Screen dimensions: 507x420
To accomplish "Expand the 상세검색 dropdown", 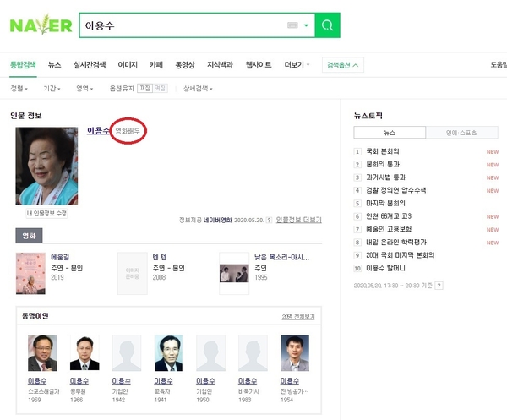I will 198,88.
